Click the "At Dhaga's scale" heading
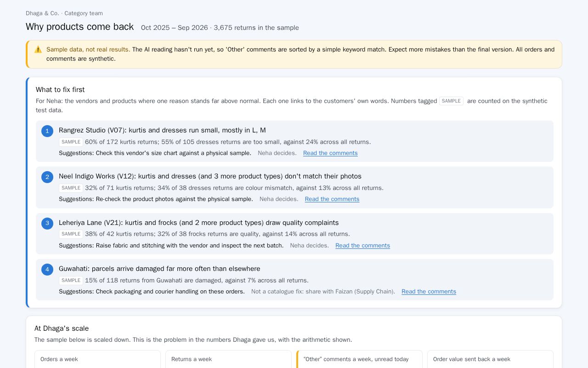 point(62,328)
